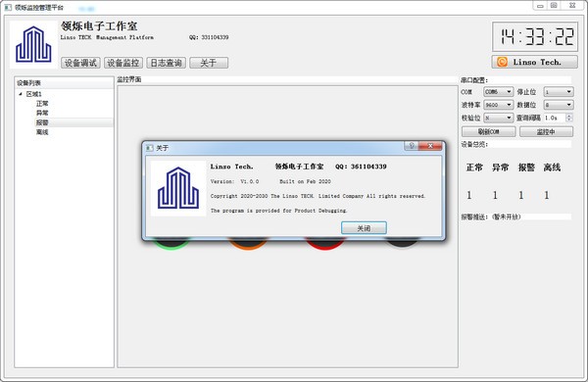Click the blue building logo in About dialog
This screenshot has height=382, width=588.
(x=178, y=188)
